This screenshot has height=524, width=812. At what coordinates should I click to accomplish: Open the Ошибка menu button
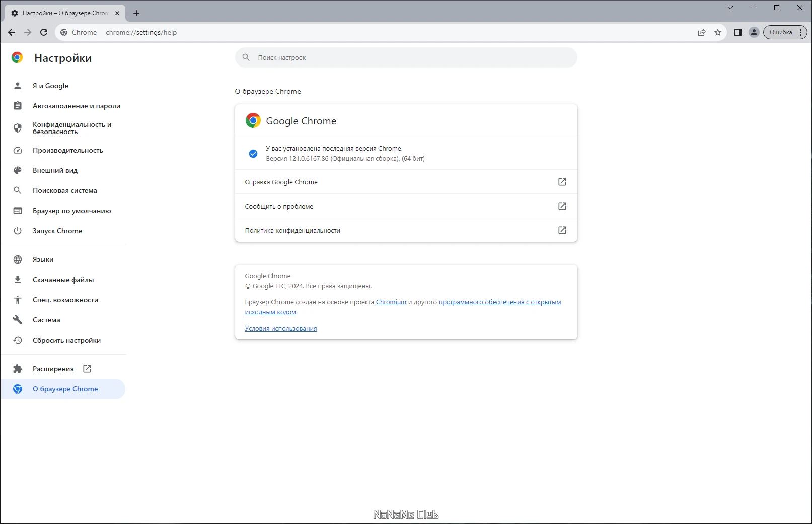click(x=785, y=32)
